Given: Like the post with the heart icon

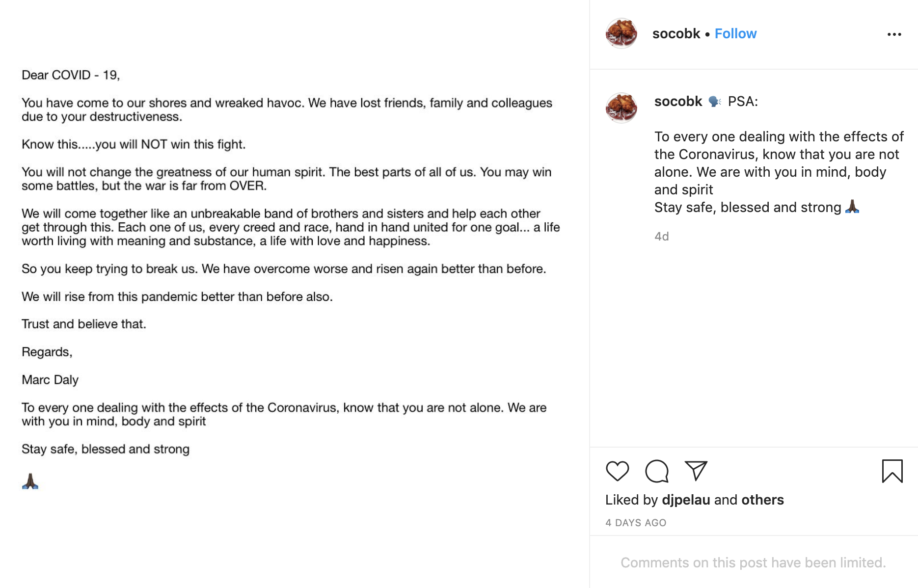Looking at the screenshot, I should pyautogui.click(x=617, y=471).
